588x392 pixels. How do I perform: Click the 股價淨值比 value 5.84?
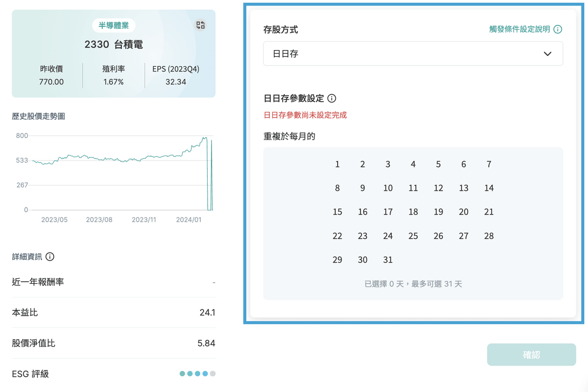(x=206, y=343)
